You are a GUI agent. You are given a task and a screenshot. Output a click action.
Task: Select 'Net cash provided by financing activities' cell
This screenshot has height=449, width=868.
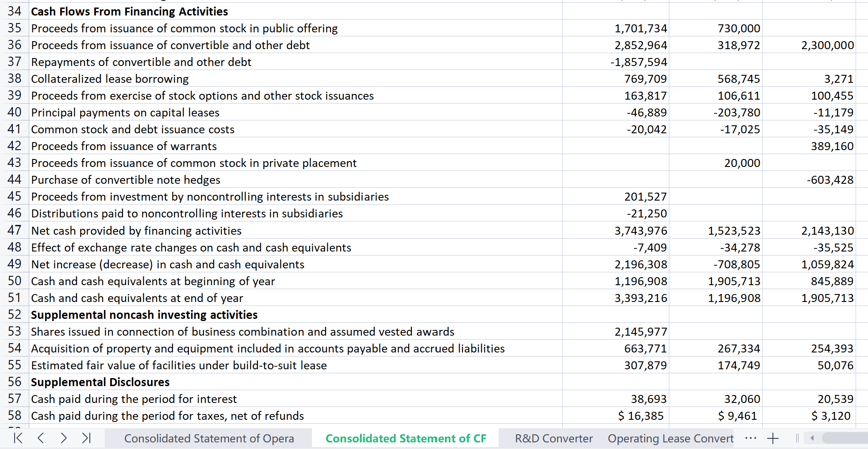coord(296,230)
